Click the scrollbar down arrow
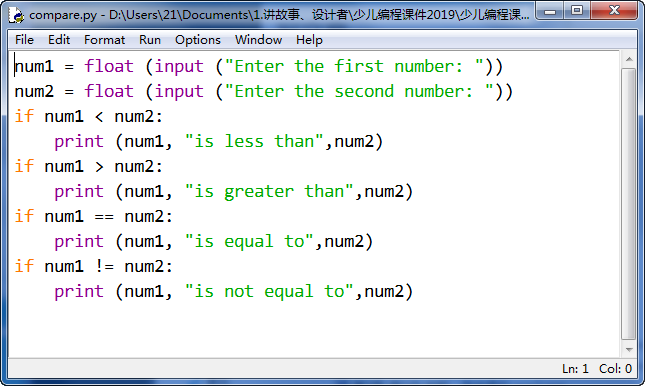This screenshot has width=645, height=386. (x=629, y=349)
